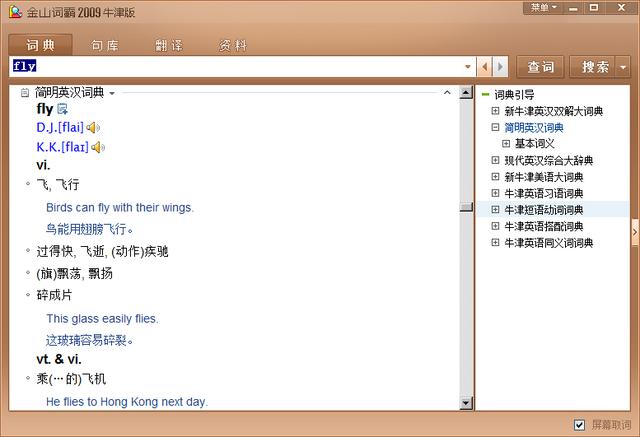
Task: Select 牛津短语动词词典 tree entry
Action: pos(544,210)
